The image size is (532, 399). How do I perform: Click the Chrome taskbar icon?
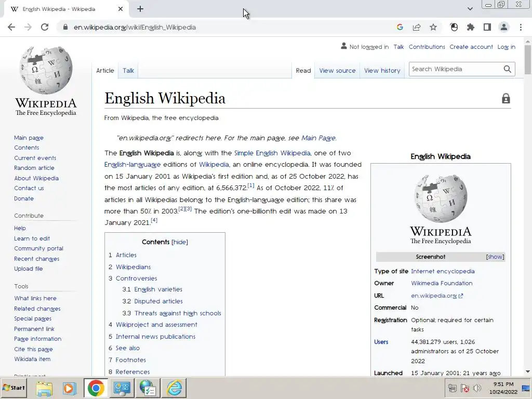96,388
